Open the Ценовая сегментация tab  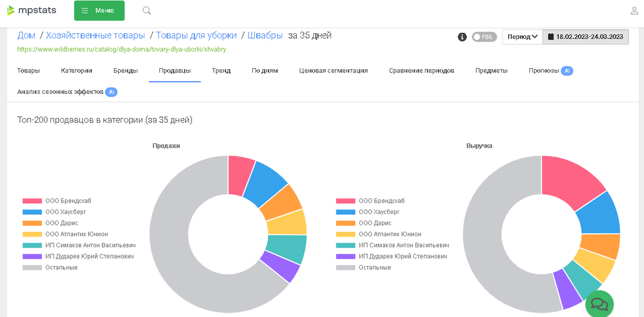[333, 70]
